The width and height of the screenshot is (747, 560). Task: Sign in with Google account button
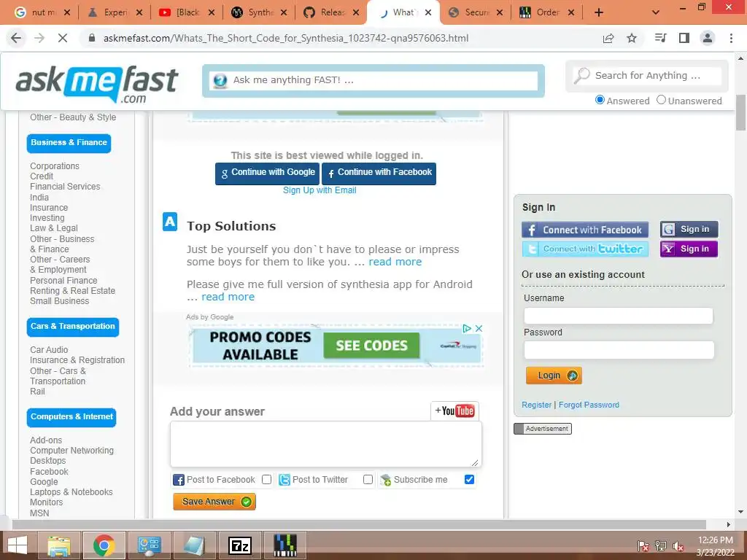tap(689, 229)
